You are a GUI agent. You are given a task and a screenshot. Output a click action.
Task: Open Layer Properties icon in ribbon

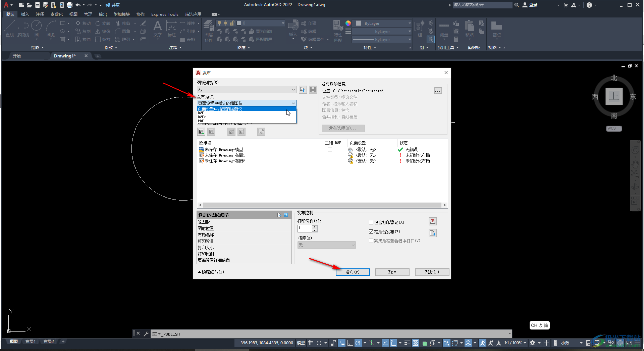(209, 26)
